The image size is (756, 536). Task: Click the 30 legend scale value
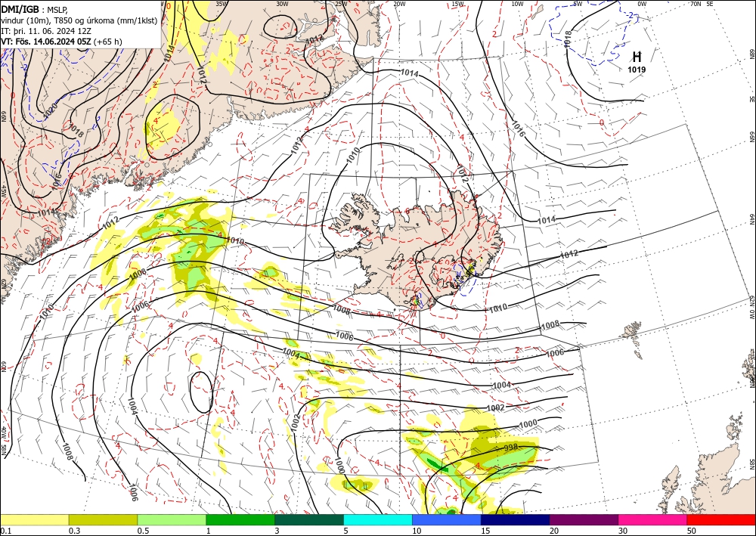[x=624, y=531]
